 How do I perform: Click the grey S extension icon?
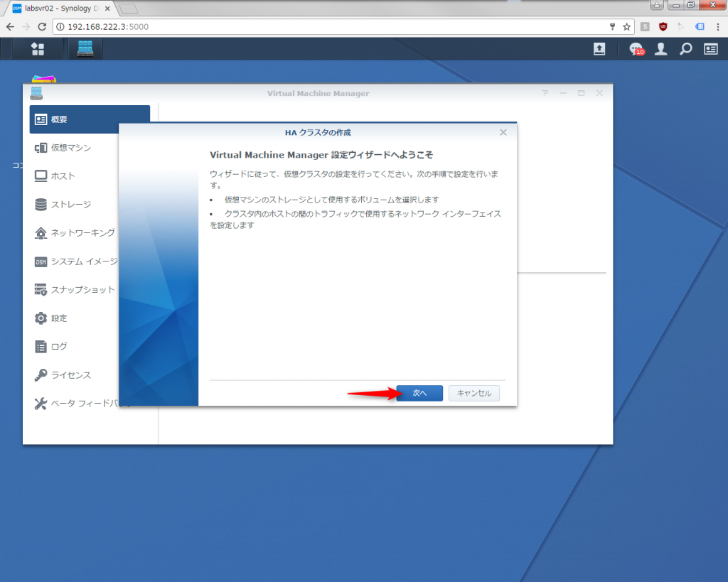(645, 27)
